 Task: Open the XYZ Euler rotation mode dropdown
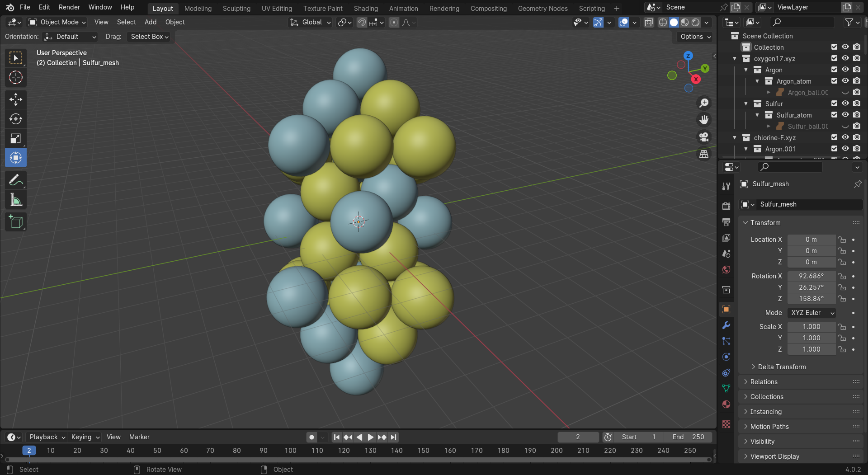coord(811,313)
